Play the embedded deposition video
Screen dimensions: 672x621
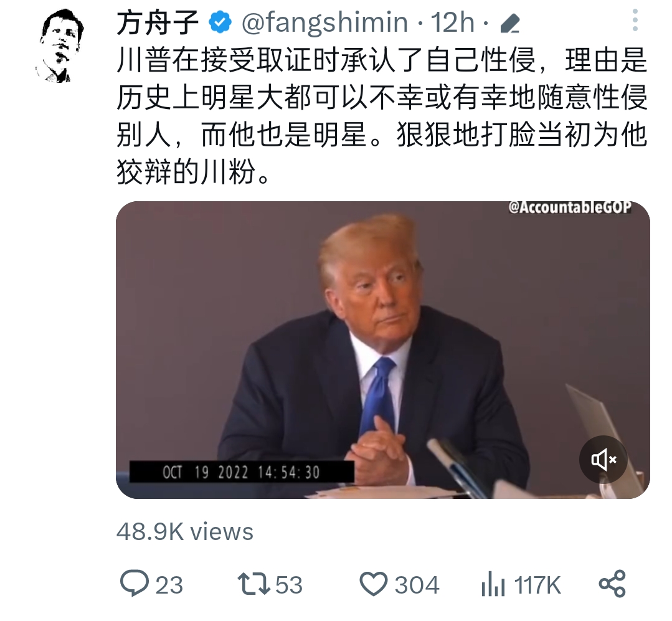383,349
